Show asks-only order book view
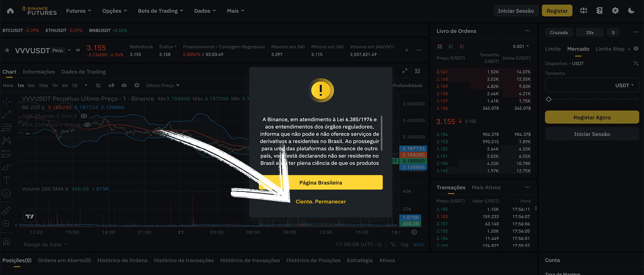Screen dimensions: 644x275 [x=462, y=46]
